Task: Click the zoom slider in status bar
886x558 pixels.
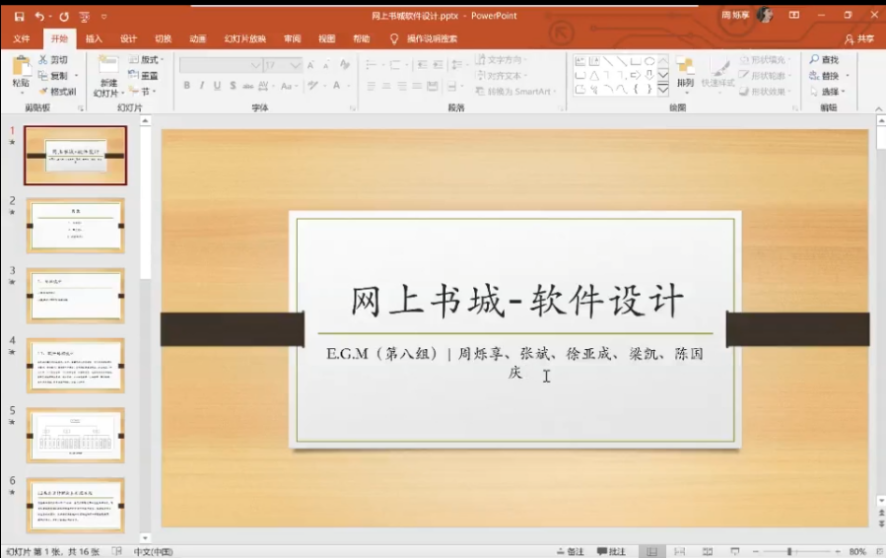Action: click(x=790, y=551)
